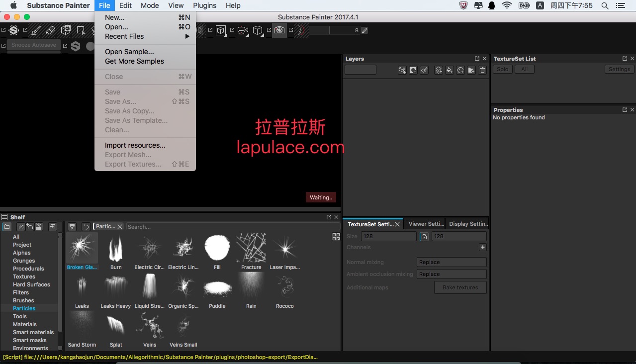636x364 pixels.
Task: Click the Wi-Fi icon in menu bar
Action: [x=507, y=5]
